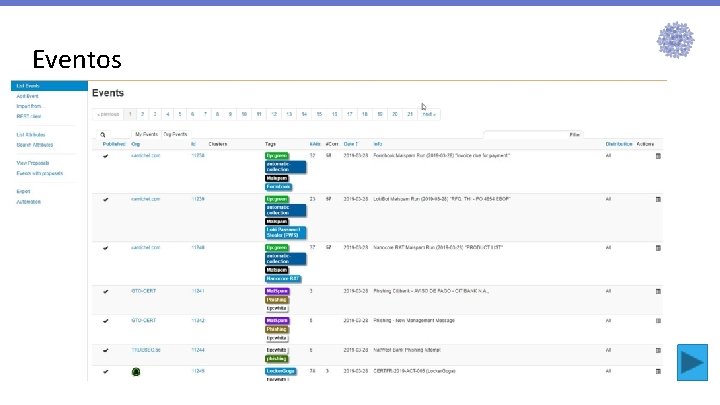
Task: Open Add Event in the sidebar
Action: 28,96
